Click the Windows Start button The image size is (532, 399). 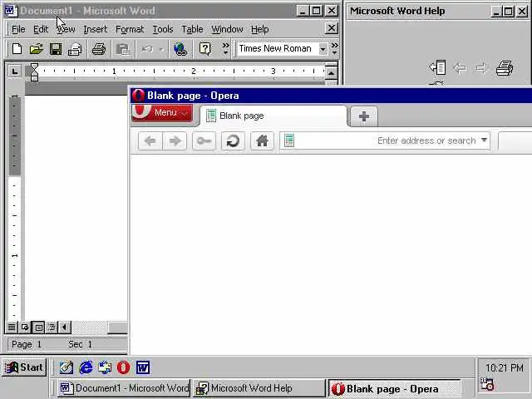[x=24, y=367]
